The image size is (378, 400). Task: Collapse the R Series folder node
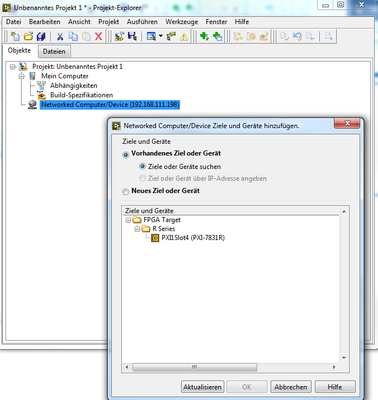tap(137, 229)
